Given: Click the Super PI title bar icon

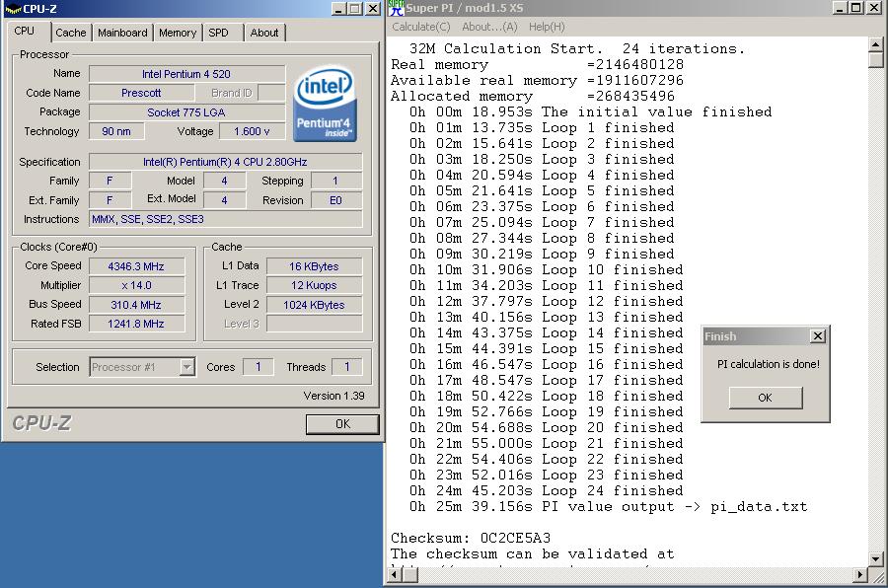Looking at the screenshot, I should click(x=397, y=8).
